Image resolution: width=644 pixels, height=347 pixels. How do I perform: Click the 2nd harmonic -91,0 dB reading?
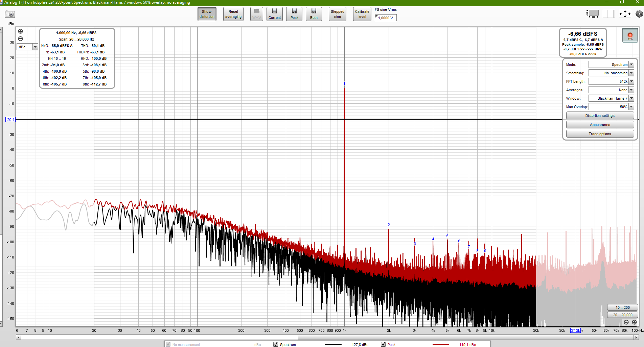coord(53,65)
